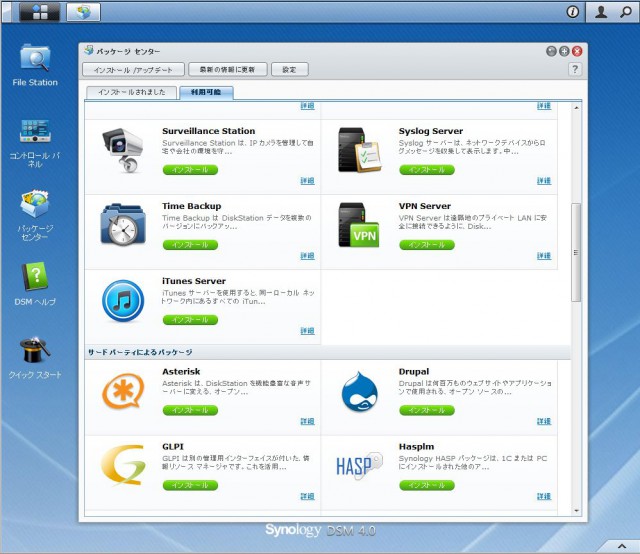Click the scroll up arrow

tap(576, 108)
